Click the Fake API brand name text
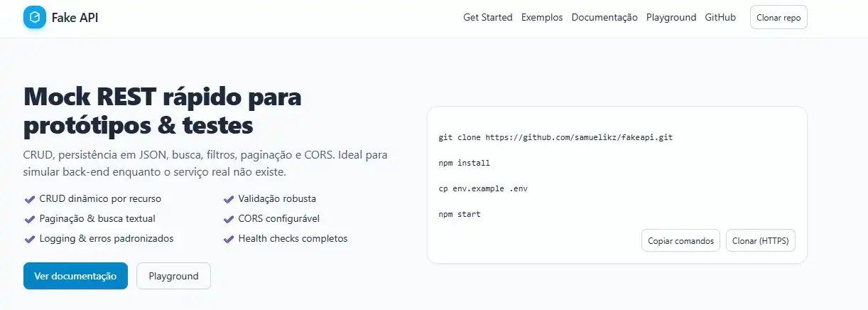 pos(75,18)
